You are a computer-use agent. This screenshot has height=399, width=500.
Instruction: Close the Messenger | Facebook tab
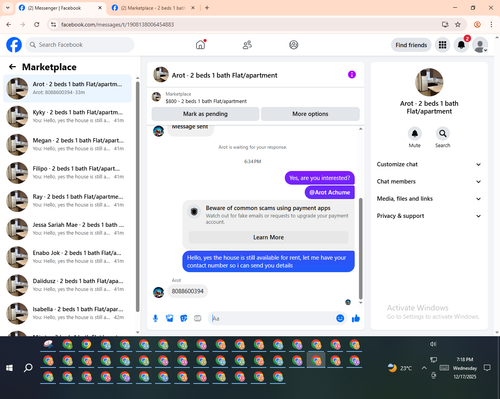click(100, 8)
